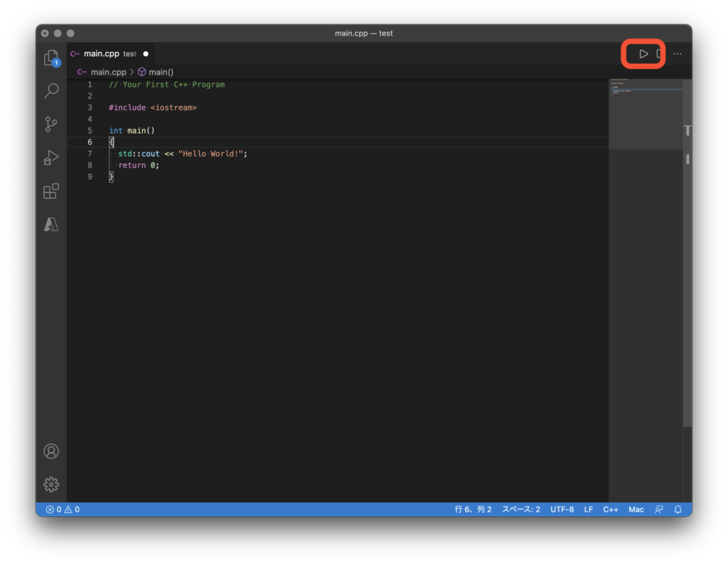Open notifications bell in status bar
The height and width of the screenshot is (564, 728).
(x=678, y=509)
